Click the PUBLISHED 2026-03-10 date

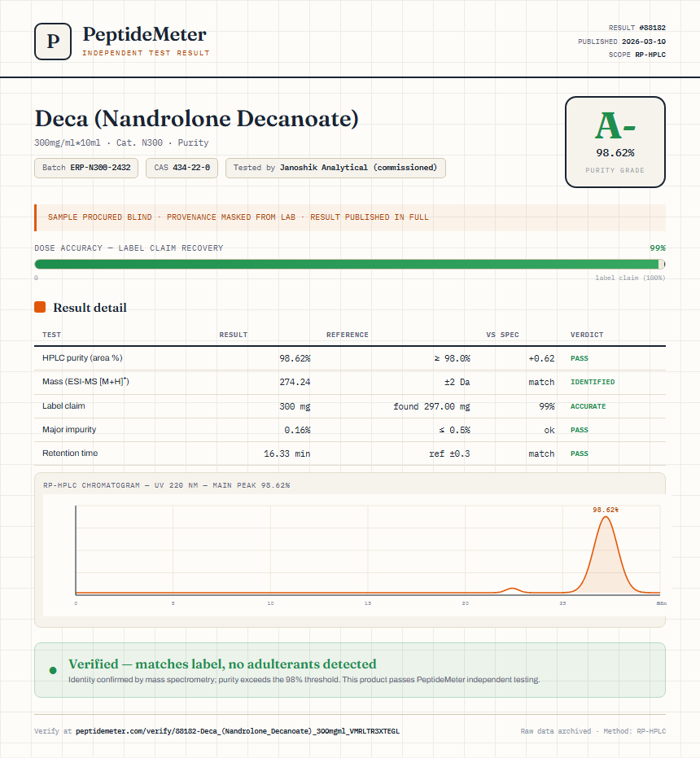tap(622, 41)
